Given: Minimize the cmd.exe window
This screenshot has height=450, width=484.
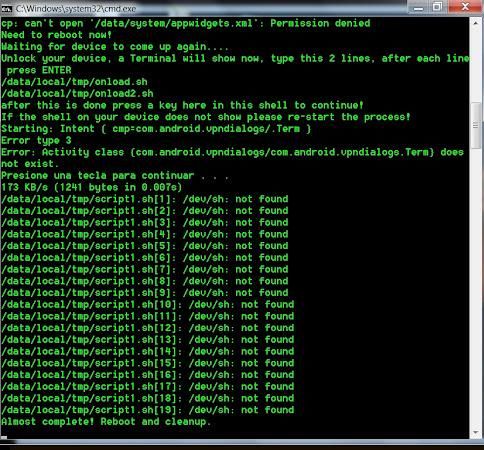Looking at the screenshot, I should click(419, 7).
